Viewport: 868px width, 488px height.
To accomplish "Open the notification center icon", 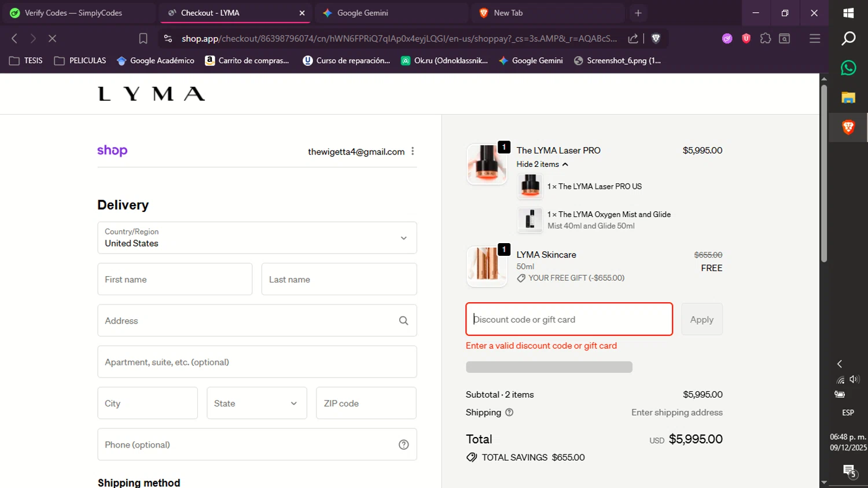I will [x=849, y=472].
